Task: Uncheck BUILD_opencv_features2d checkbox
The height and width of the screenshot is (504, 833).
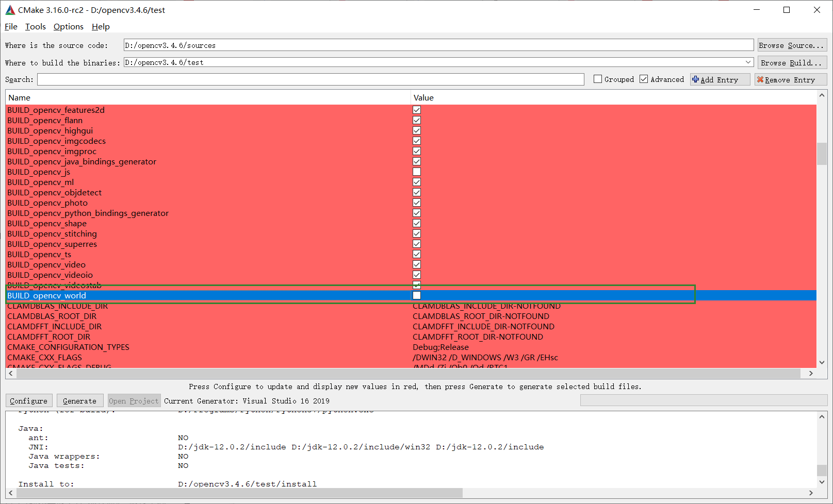Action: (x=417, y=110)
